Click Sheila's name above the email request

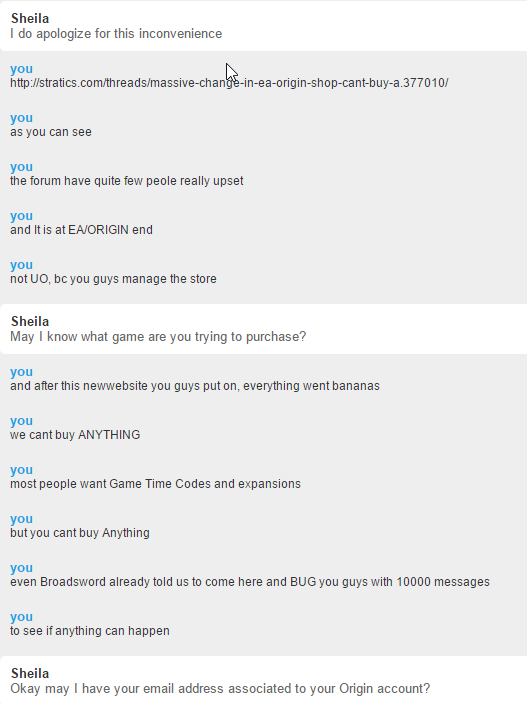[30, 673]
